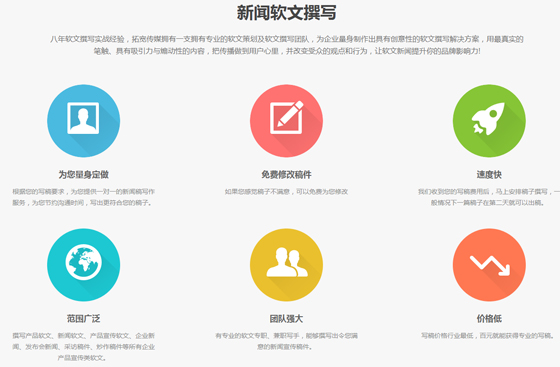This screenshot has height=367, width=560.
Task: Click the description text under 免费修改稿件
Action: point(286,192)
